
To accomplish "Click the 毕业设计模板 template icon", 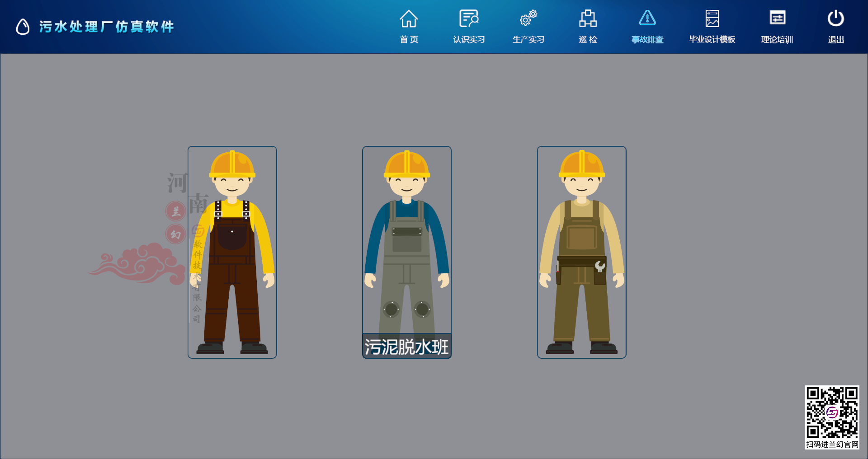I will click(x=712, y=19).
